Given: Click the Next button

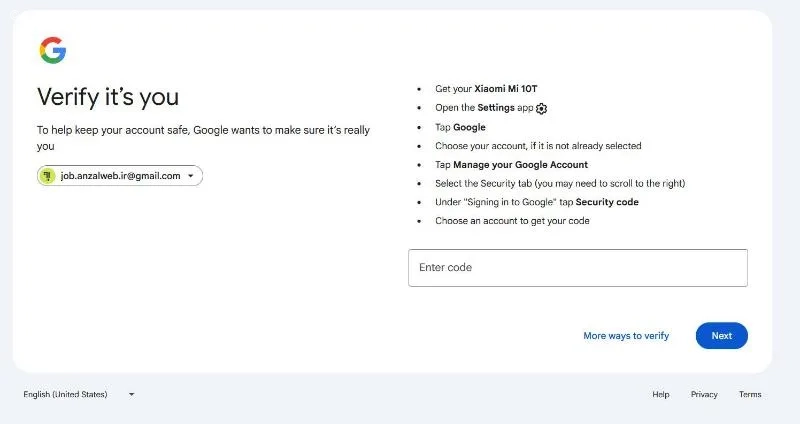Looking at the screenshot, I should (x=721, y=336).
